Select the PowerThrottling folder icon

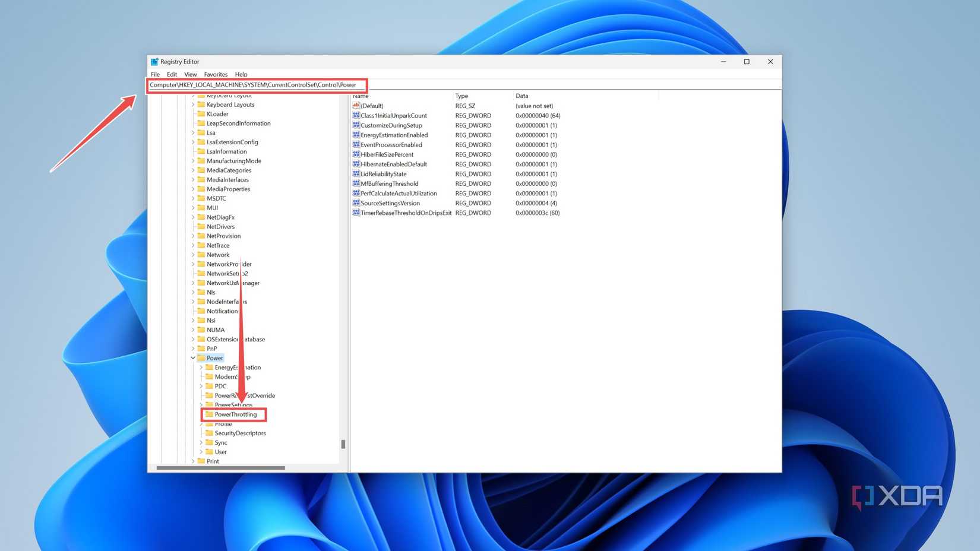209,414
